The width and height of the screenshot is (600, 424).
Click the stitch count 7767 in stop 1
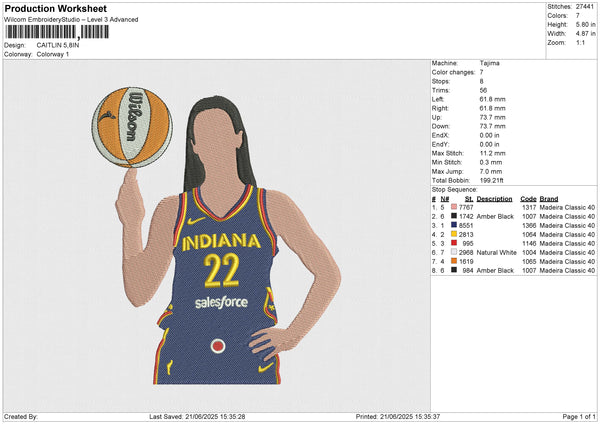pyautogui.click(x=466, y=207)
